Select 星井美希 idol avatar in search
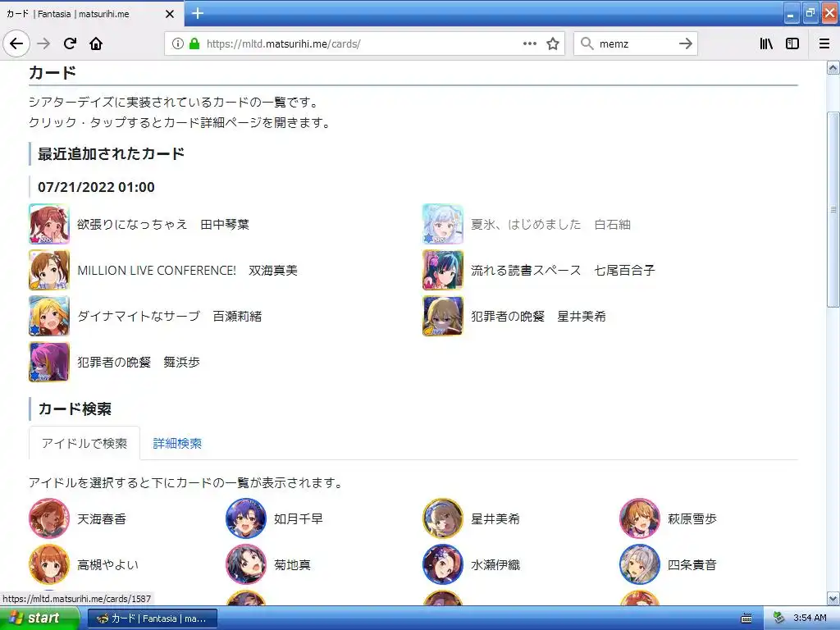840x630 pixels. [x=442, y=518]
